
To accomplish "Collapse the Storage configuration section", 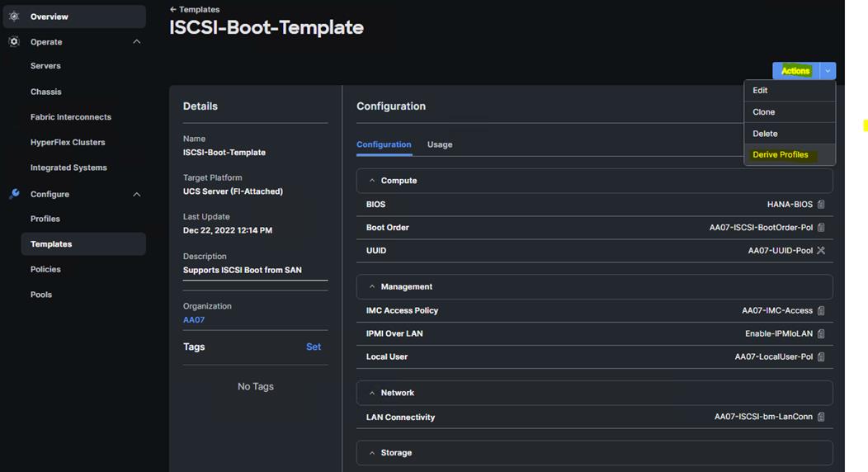I will click(372, 453).
